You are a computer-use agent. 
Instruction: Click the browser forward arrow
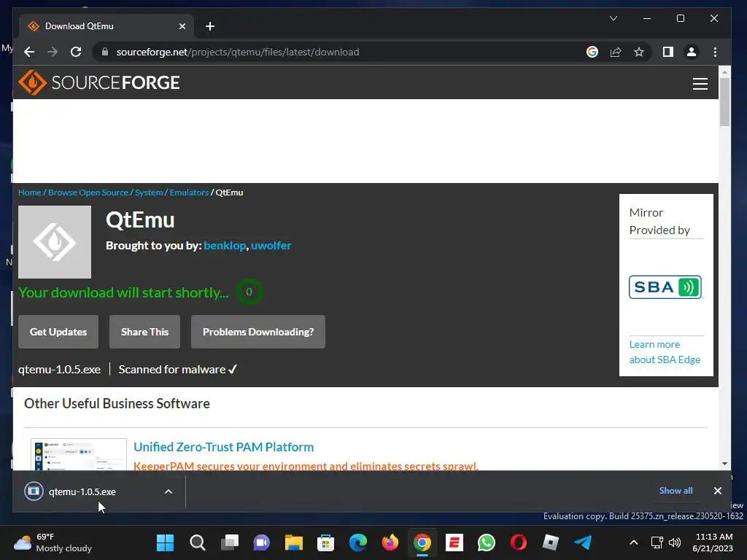point(53,52)
